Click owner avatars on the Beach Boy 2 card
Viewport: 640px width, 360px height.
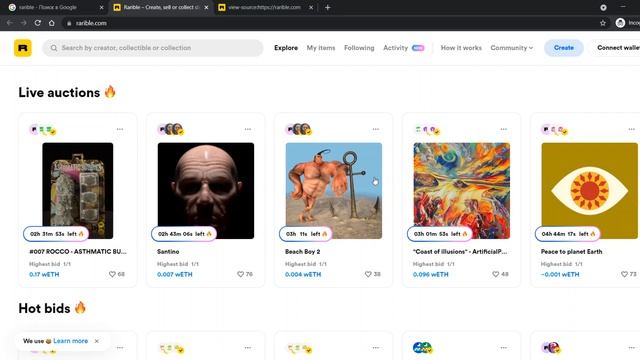[299, 130]
